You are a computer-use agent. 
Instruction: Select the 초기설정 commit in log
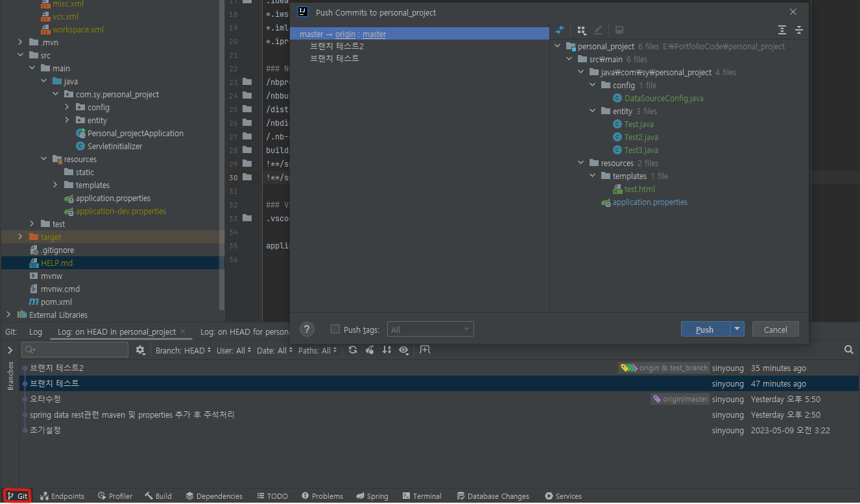pyautogui.click(x=45, y=430)
